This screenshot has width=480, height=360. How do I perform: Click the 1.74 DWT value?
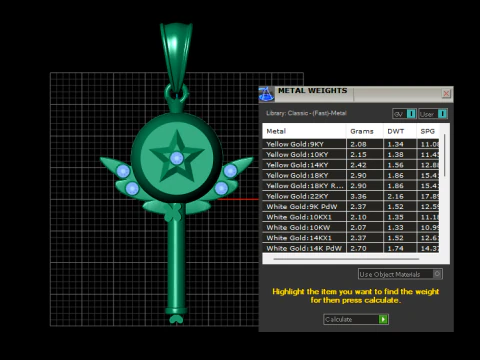click(x=395, y=248)
